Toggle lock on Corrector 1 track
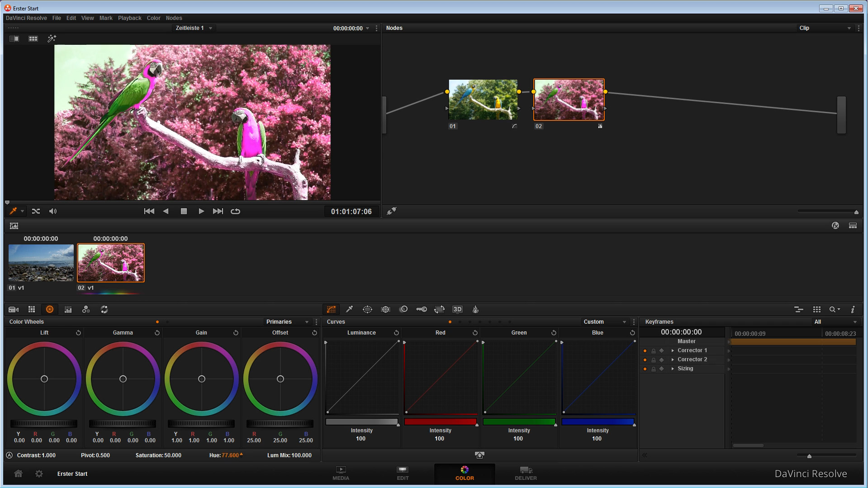 point(653,351)
